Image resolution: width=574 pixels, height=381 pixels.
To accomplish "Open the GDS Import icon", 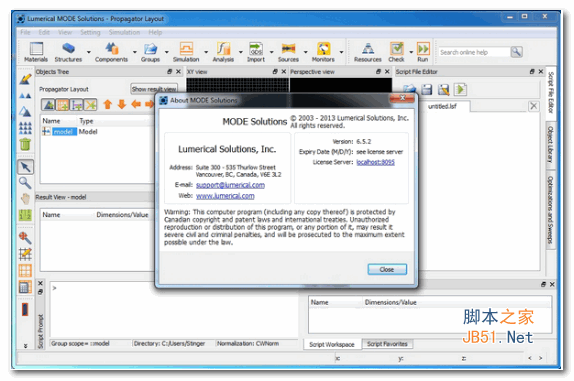I will [x=256, y=52].
